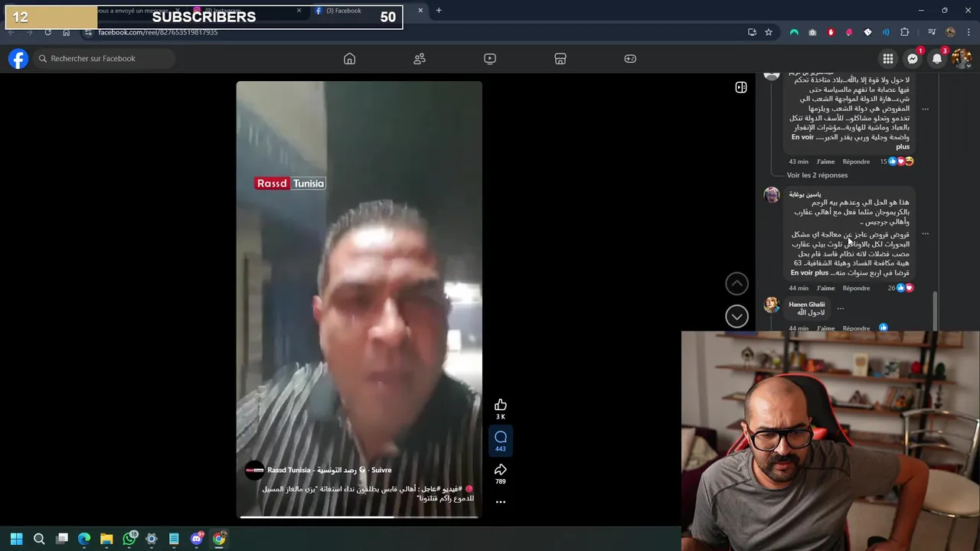Go to the next reel with down chevron
This screenshot has width=980, height=551.
[x=737, y=316]
